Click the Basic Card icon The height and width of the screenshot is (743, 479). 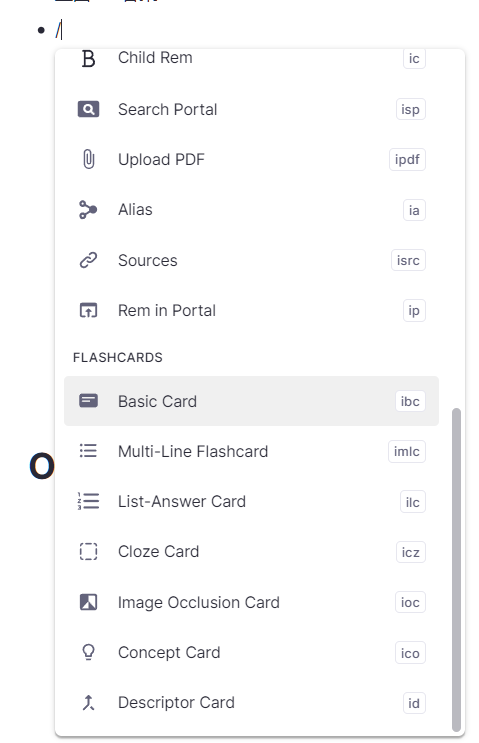[89, 401]
